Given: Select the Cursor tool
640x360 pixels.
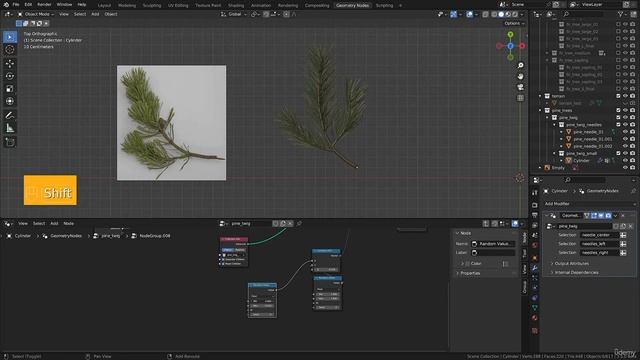Looking at the screenshot, I should tap(10, 49).
